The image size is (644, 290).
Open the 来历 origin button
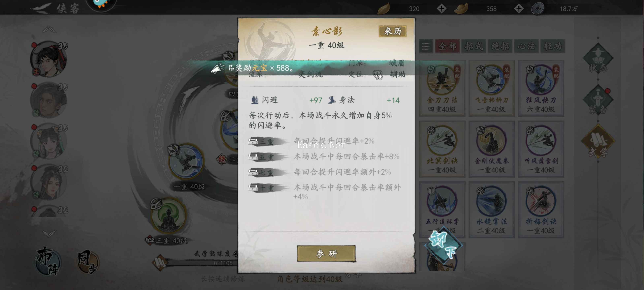coord(392,31)
